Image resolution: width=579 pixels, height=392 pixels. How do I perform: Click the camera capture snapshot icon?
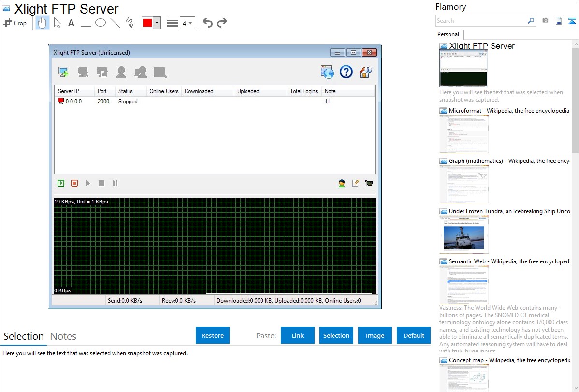tap(545, 21)
